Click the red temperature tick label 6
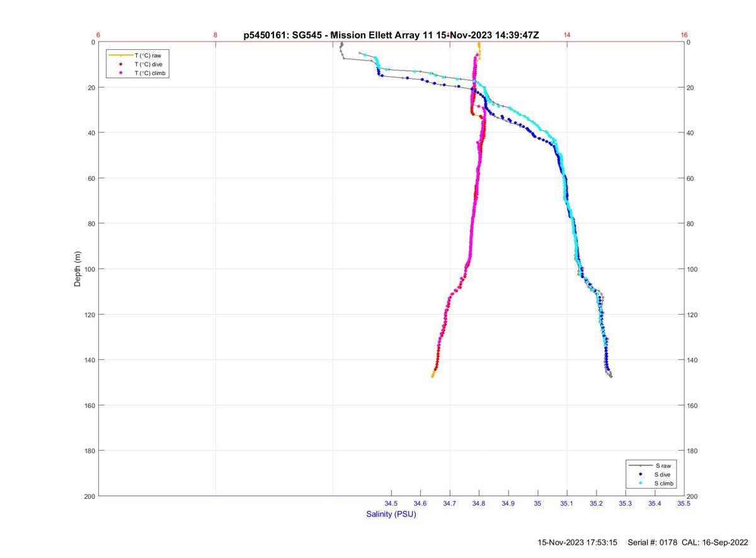The image size is (756, 558). click(99, 35)
